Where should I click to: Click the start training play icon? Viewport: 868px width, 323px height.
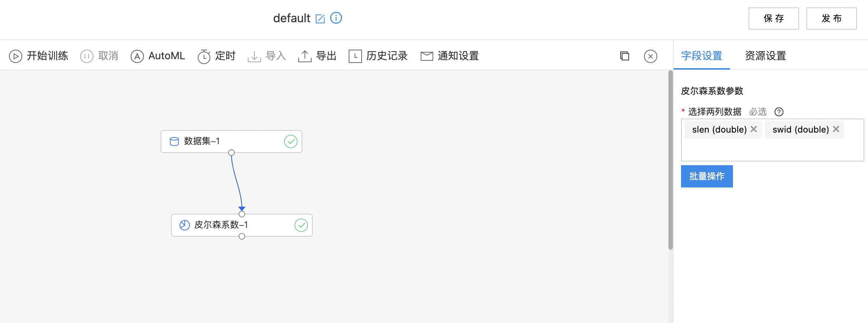point(16,56)
